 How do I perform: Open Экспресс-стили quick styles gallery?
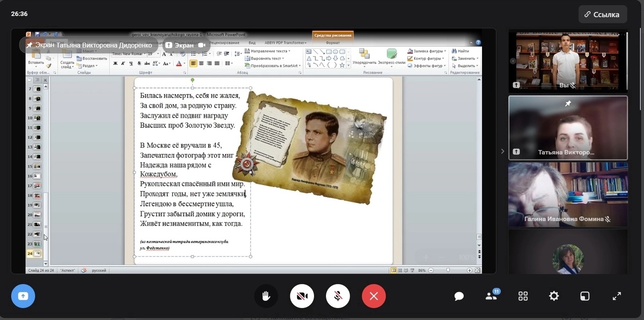391,58
